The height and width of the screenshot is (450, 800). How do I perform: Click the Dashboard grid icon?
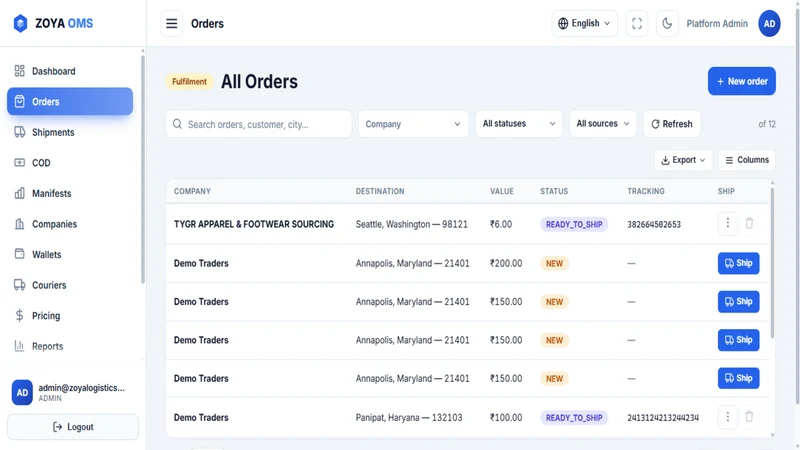point(19,71)
